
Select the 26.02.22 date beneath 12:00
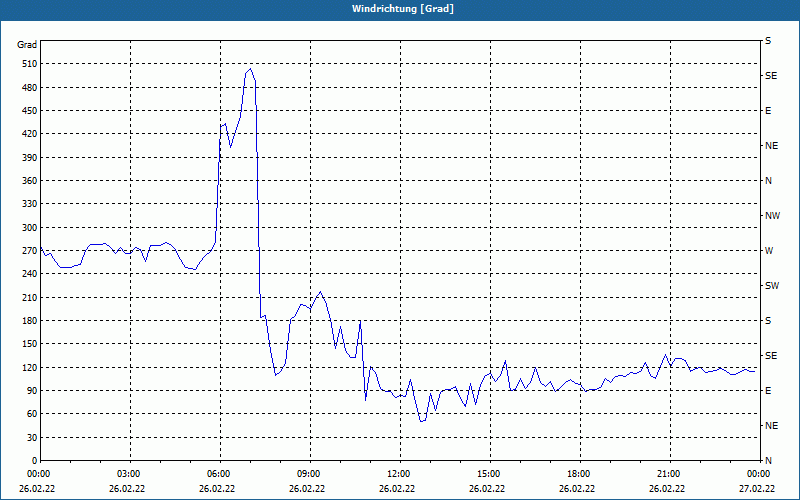point(397,488)
